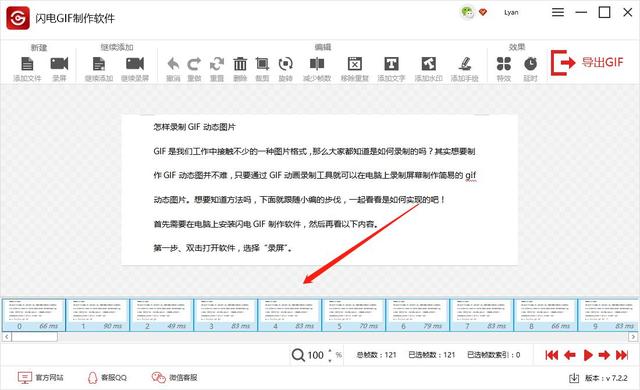Image resolution: width=640 pixels, height=390 pixels.
Task: Jump to last frame
Action: tap(622, 355)
